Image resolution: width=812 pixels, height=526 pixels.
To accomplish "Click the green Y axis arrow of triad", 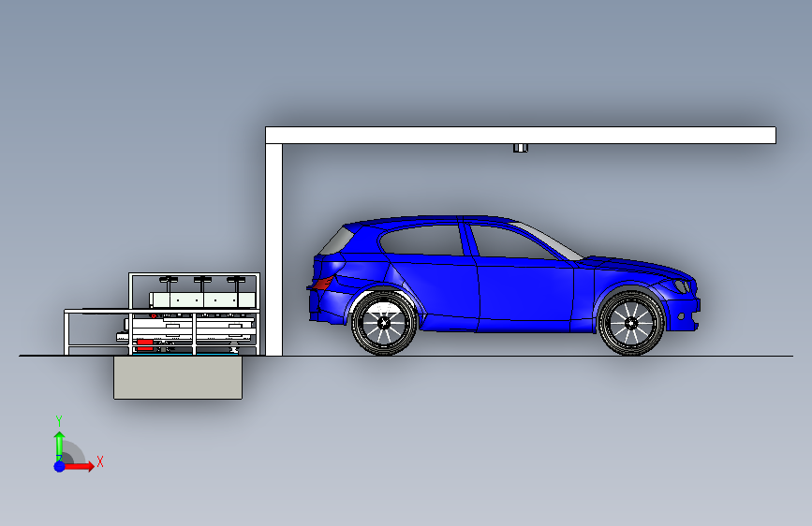I will 59,446.
